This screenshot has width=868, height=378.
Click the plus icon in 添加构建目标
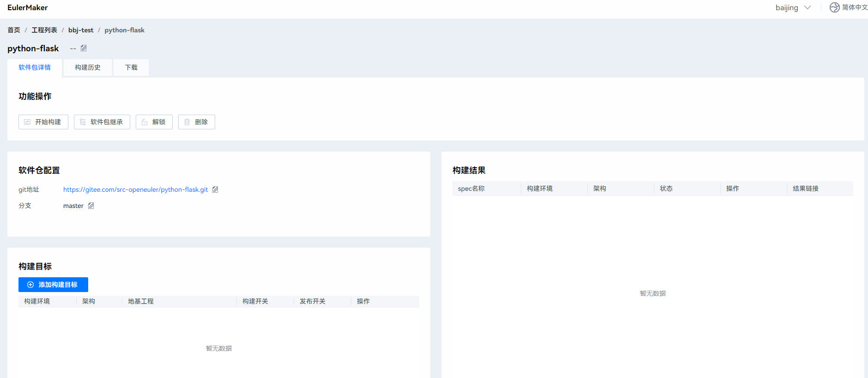coord(30,285)
